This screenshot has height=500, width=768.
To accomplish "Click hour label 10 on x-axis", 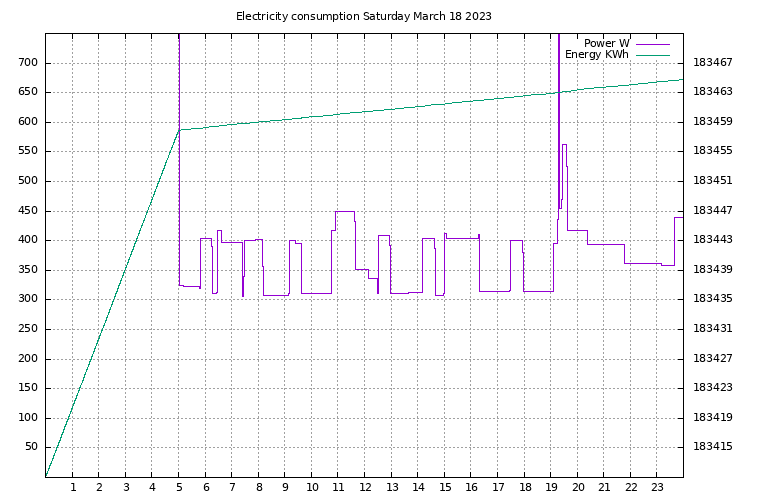I will click(x=312, y=487).
